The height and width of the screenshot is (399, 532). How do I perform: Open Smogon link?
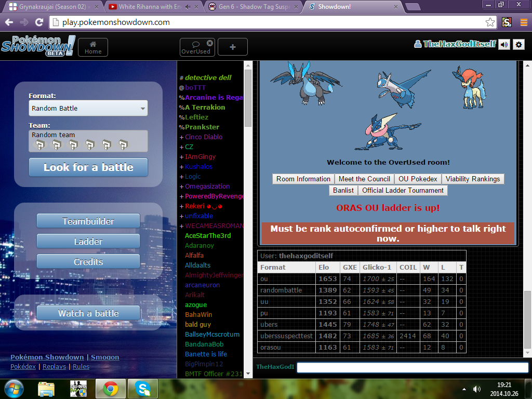point(105,357)
